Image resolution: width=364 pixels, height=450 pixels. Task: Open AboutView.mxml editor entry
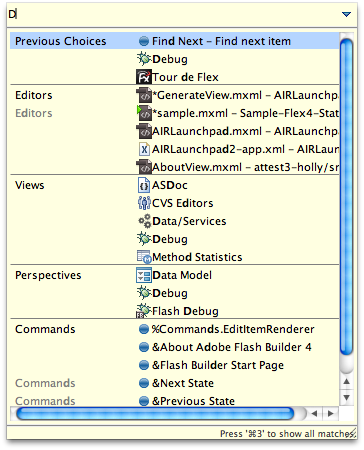tap(175, 167)
